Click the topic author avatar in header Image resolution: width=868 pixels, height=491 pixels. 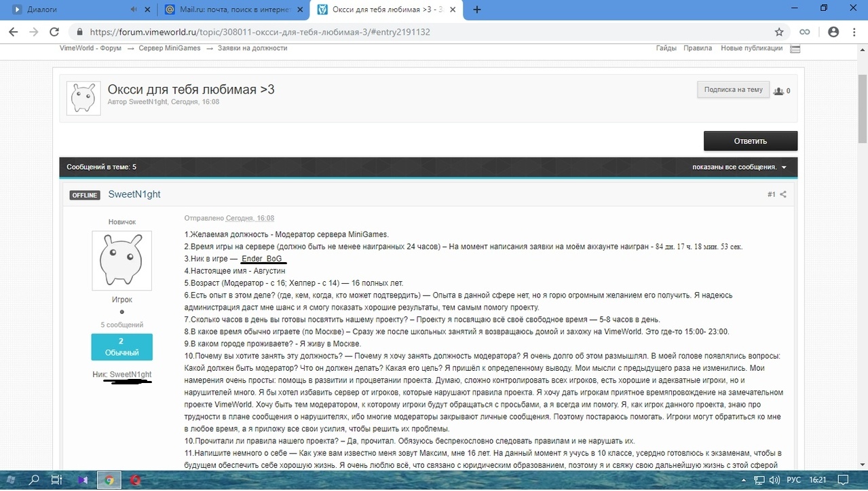point(83,98)
